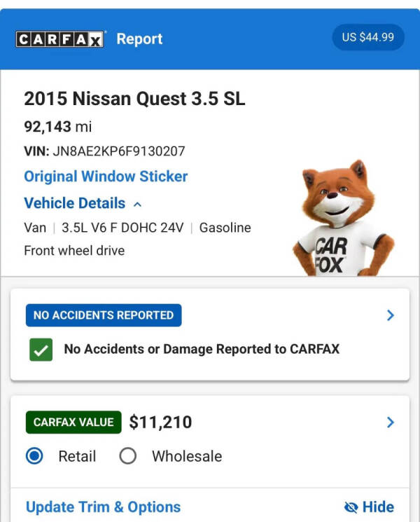Select the Retail radio button

pyautogui.click(x=34, y=455)
